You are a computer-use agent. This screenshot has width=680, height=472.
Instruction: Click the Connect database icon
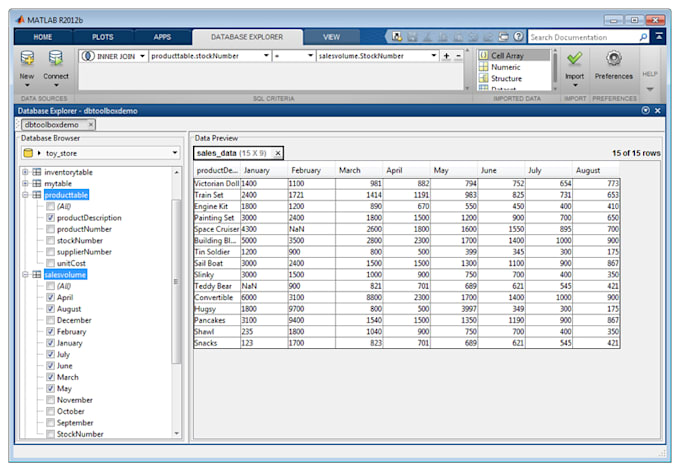coord(56,59)
